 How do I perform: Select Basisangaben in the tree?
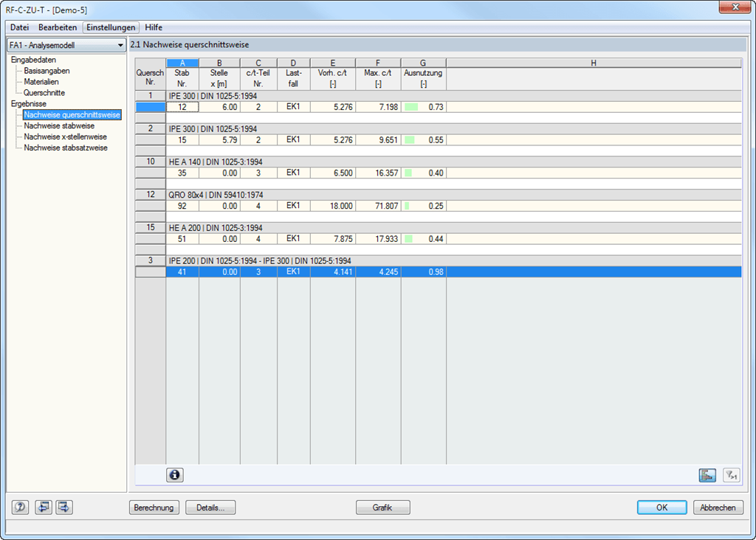pyautogui.click(x=47, y=71)
